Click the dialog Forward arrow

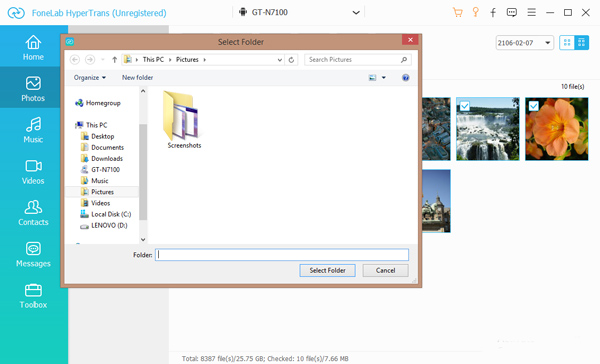tap(90, 60)
